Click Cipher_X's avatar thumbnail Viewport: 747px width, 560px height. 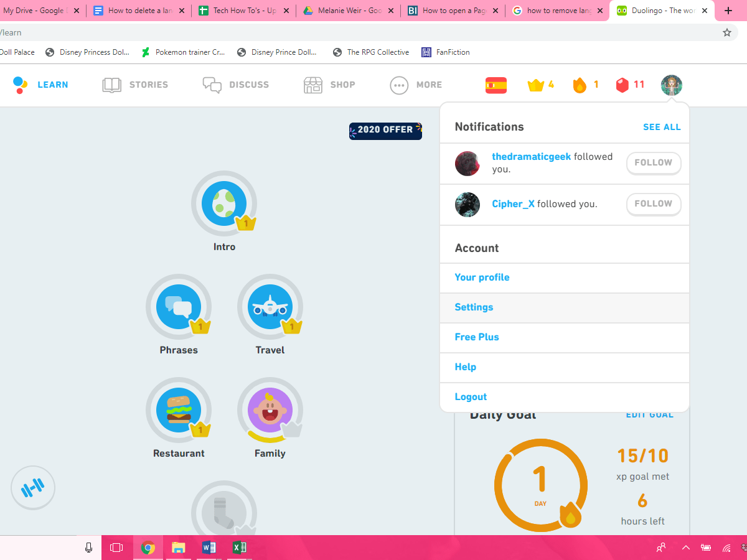(467, 205)
